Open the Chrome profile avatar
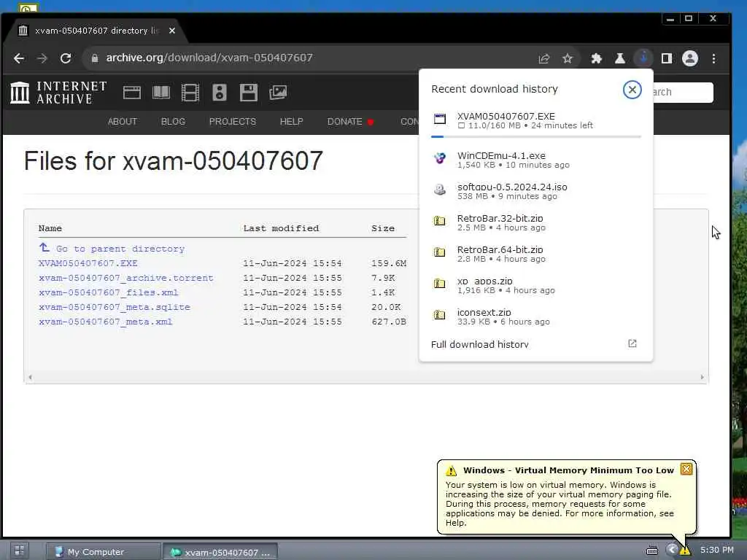 690,58
